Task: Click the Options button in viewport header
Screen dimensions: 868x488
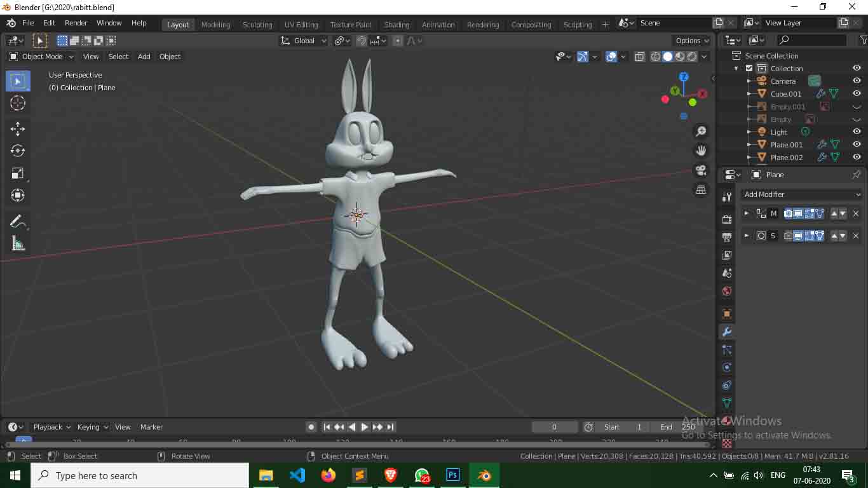Action: [x=692, y=41]
